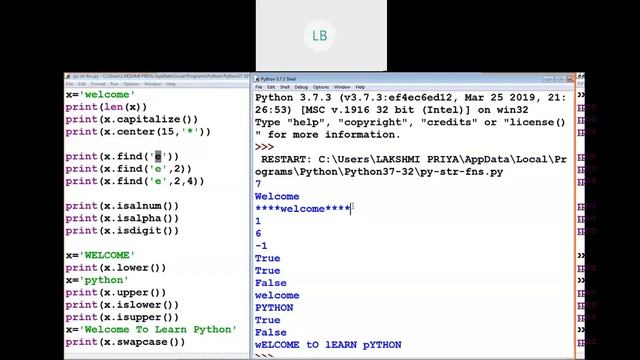Open the Edit menu in the editor window
The width and height of the screenshot is (640, 360).
pos(82,84)
